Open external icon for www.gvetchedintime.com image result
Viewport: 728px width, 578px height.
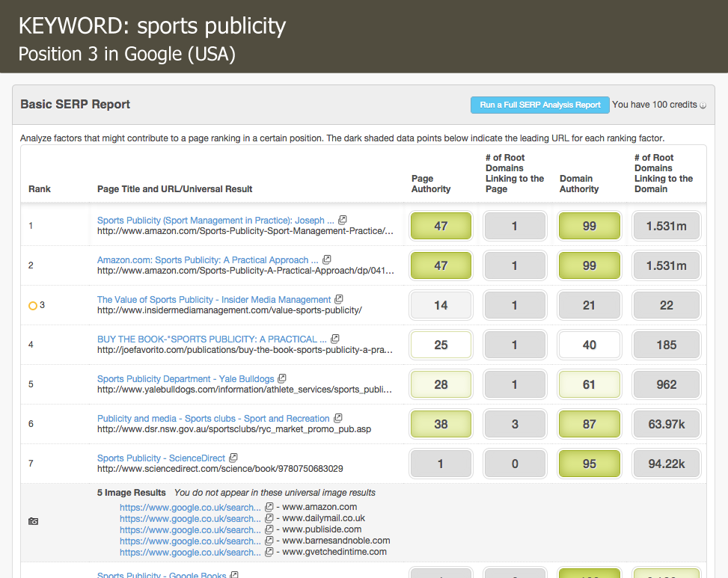pos(269,552)
